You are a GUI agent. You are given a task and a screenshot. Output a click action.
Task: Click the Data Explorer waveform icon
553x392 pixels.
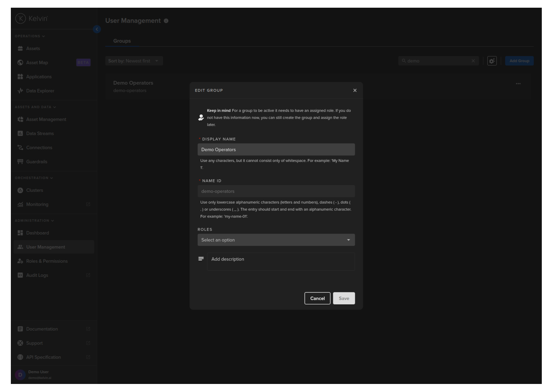(20, 91)
